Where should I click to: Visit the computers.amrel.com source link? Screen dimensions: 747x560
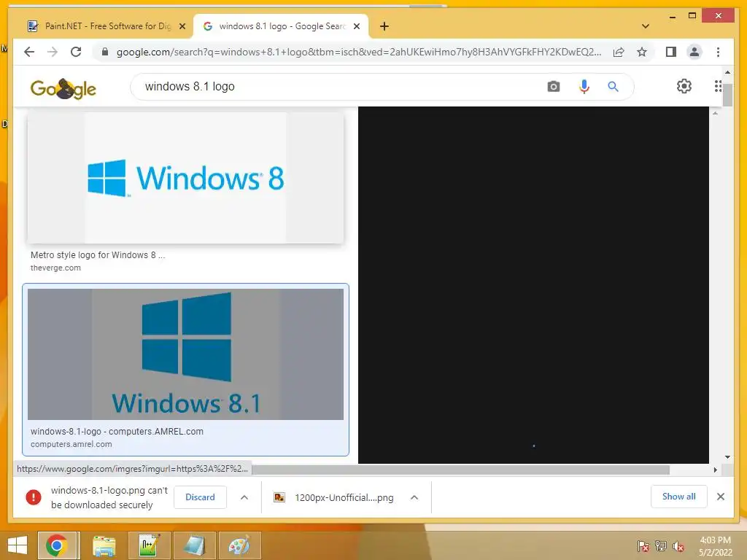[71, 444]
